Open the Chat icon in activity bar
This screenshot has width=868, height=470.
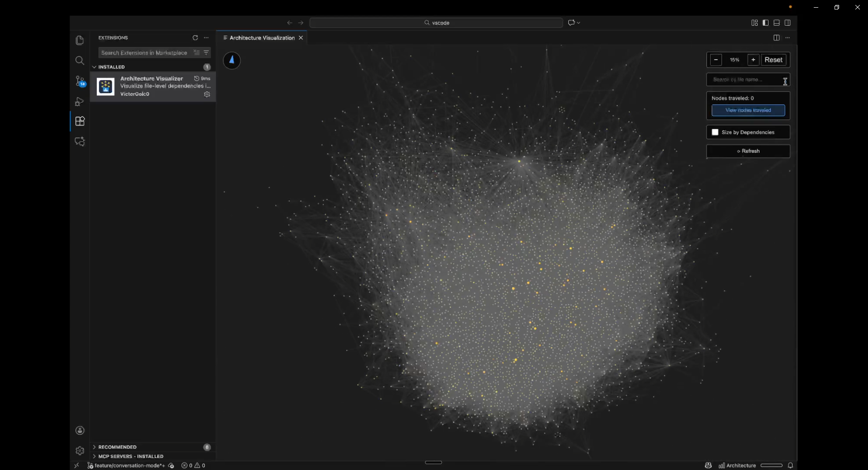[80, 141]
